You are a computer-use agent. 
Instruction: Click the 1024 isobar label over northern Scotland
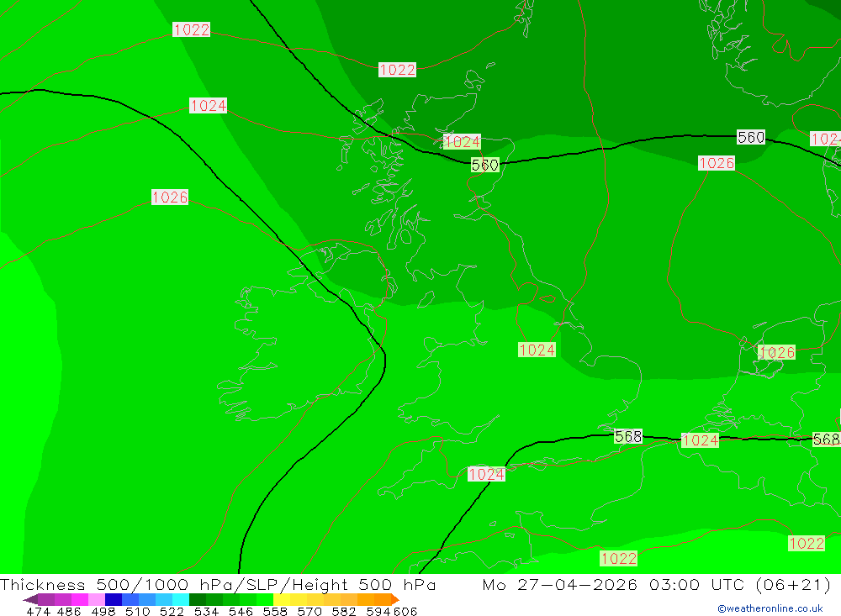pyautogui.click(x=463, y=141)
